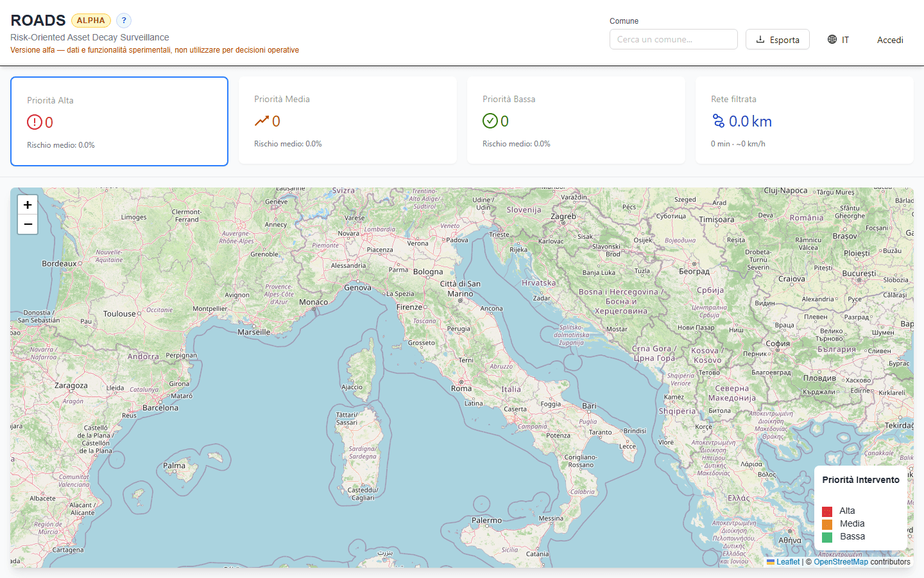
Task: Click the Priorità Intervento legend title
Action: [860, 480]
